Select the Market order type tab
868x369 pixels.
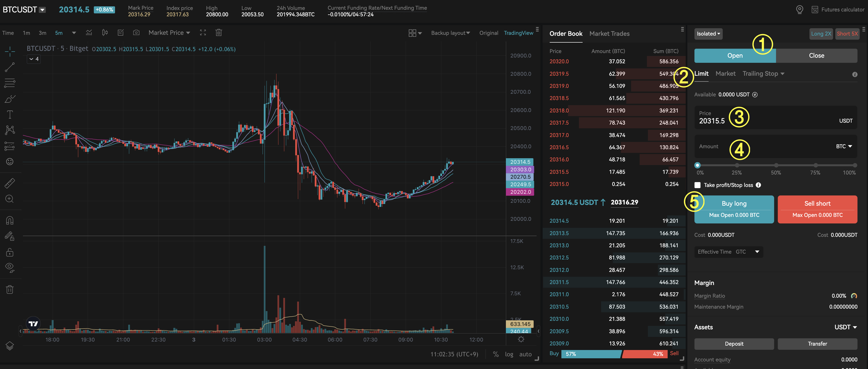(725, 74)
